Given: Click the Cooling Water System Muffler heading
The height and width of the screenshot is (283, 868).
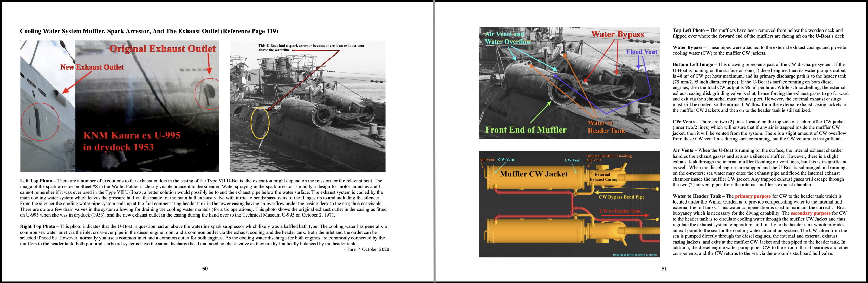Looking at the screenshot, I should (149, 31).
